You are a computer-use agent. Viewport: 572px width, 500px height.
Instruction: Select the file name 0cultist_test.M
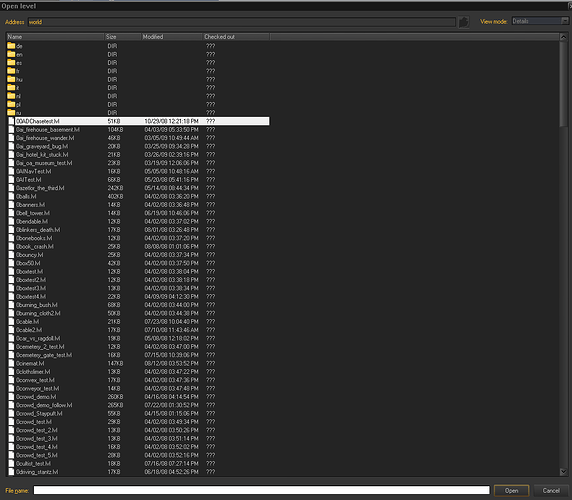tap(33, 464)
